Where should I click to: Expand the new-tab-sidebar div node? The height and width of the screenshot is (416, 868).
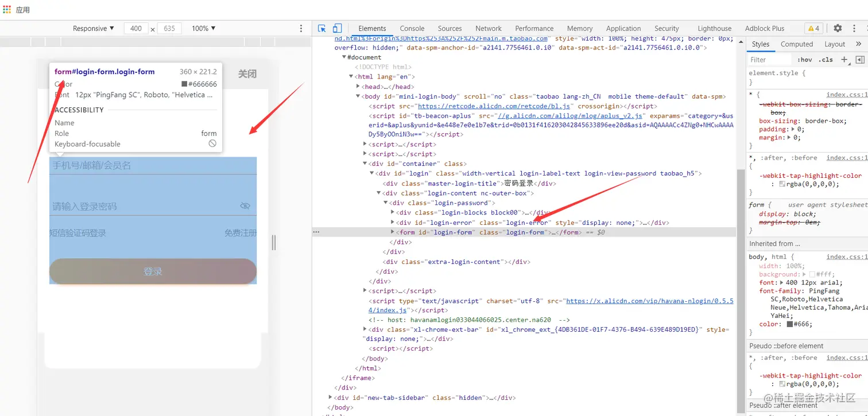(330, 397)
